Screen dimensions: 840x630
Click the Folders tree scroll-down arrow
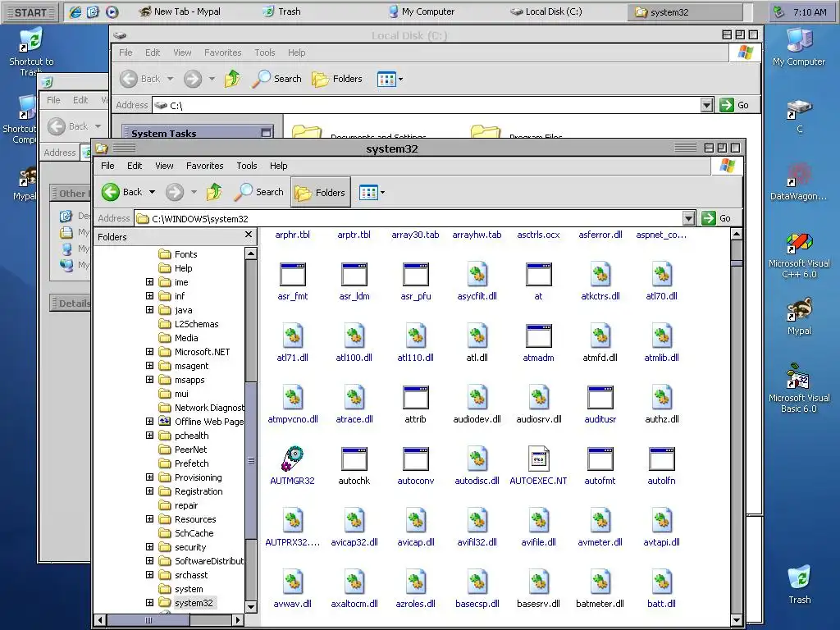(251, 607)
